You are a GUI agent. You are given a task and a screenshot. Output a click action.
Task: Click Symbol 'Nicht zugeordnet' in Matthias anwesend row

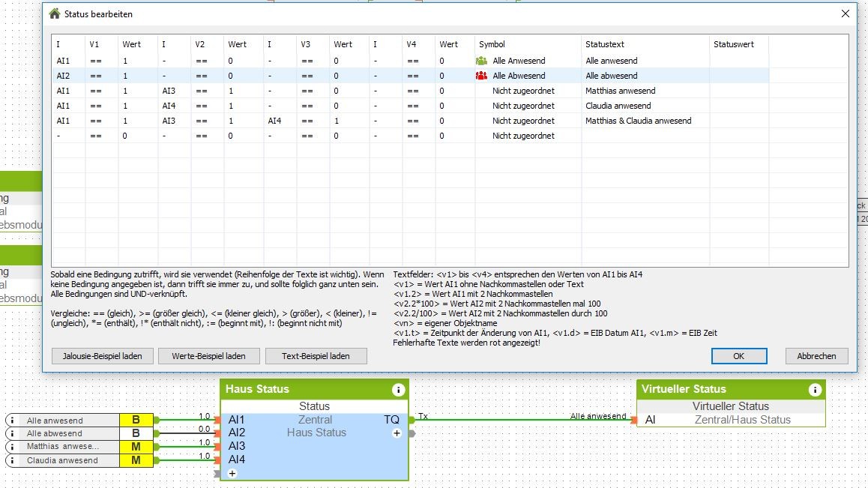pyautogui.click(x=523, y=91)
